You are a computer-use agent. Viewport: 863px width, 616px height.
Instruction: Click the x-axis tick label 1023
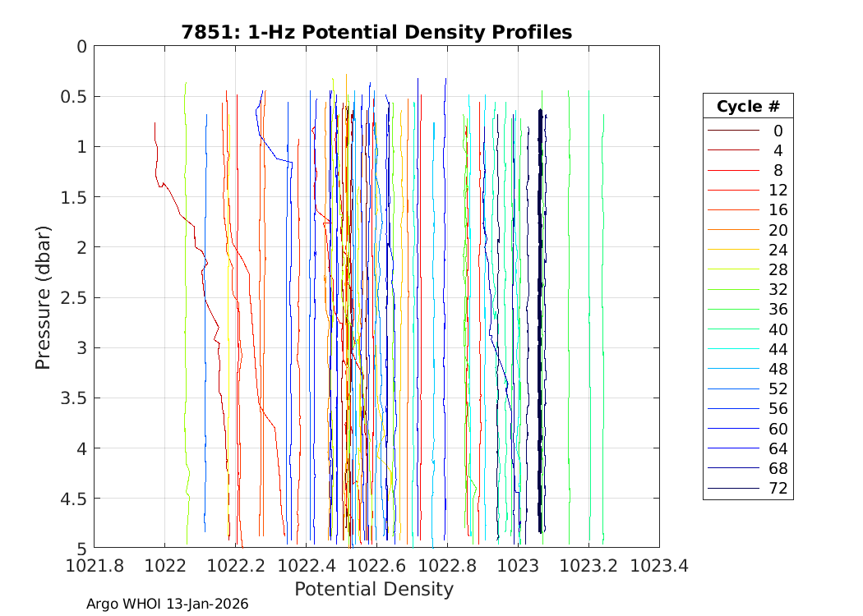518,566
